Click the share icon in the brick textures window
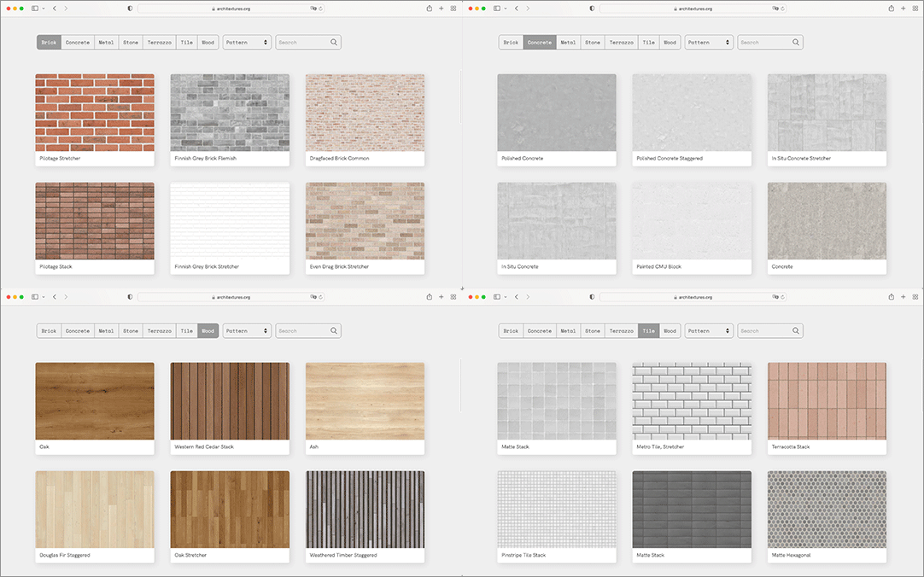 (x=429, y=9)
